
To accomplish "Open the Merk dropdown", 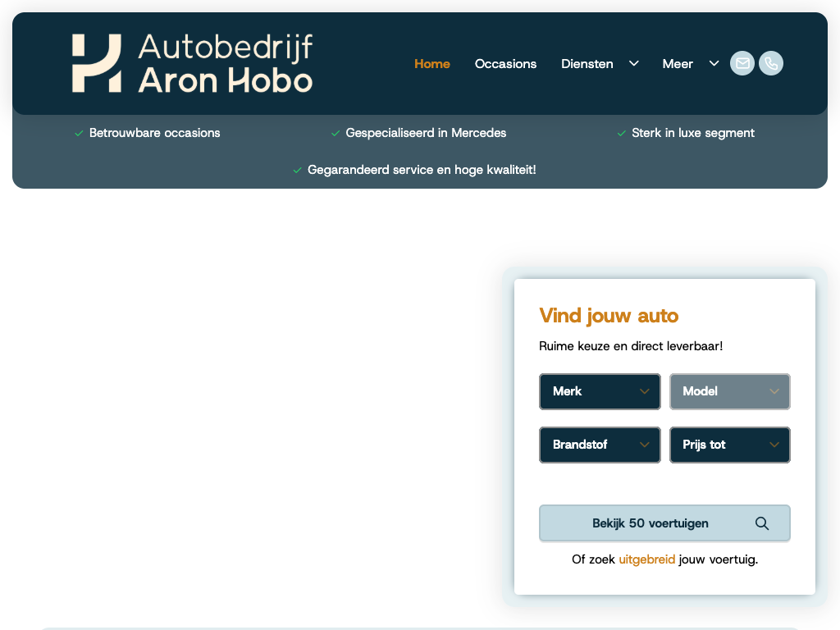I will [600, 391].
